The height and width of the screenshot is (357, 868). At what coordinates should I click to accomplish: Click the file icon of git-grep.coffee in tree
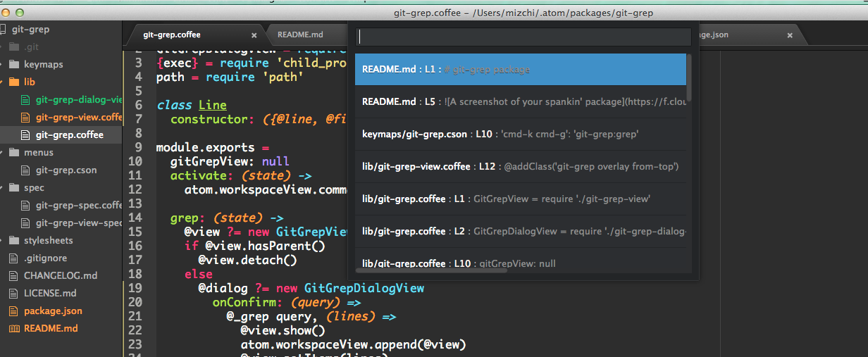point(26,135)
